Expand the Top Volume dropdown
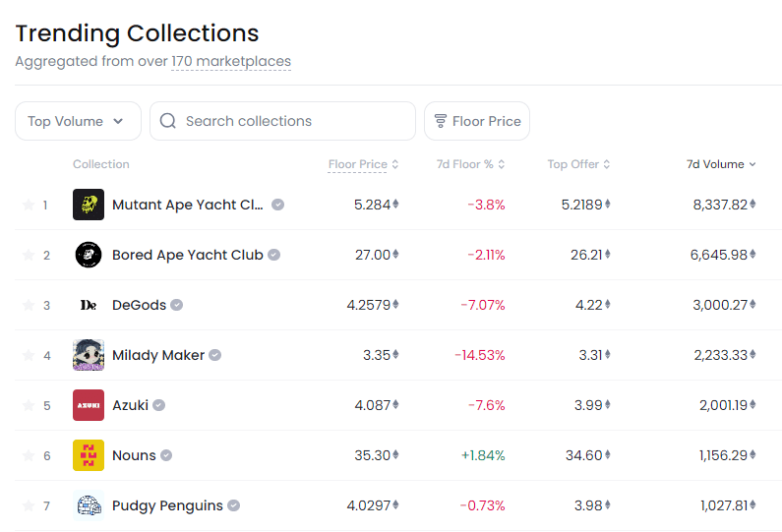 coord(78,121)
